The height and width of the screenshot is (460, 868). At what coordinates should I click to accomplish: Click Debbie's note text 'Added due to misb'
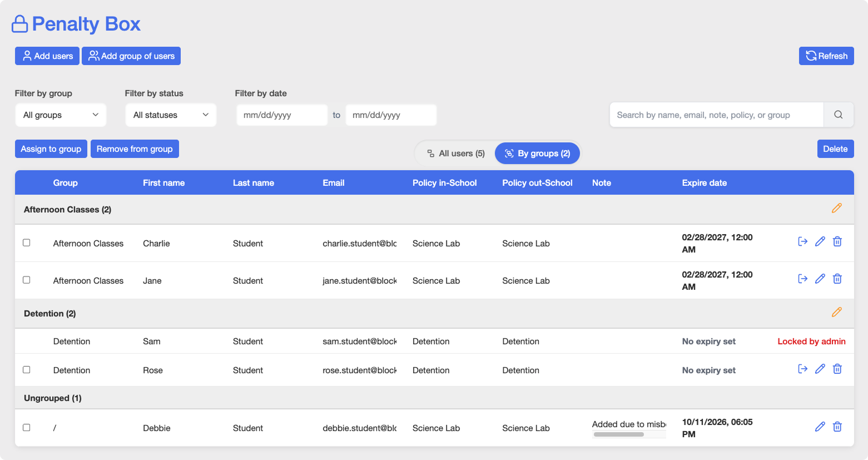point(629,424)
